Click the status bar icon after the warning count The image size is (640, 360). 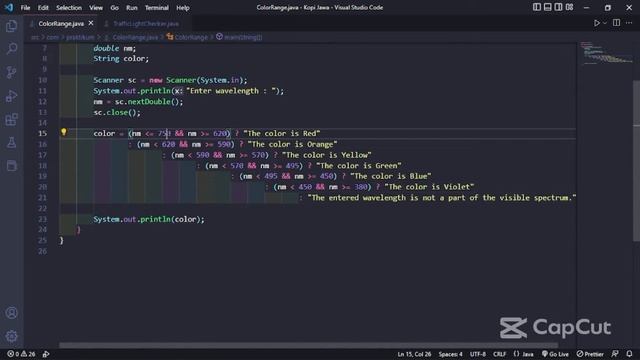(46, 354)
